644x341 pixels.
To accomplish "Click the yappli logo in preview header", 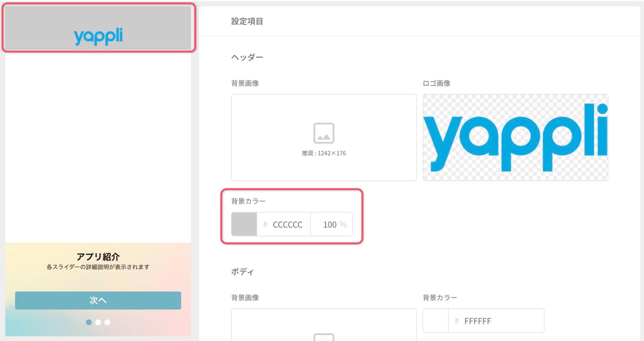I will pyautogui.click(x=98, y=36).
